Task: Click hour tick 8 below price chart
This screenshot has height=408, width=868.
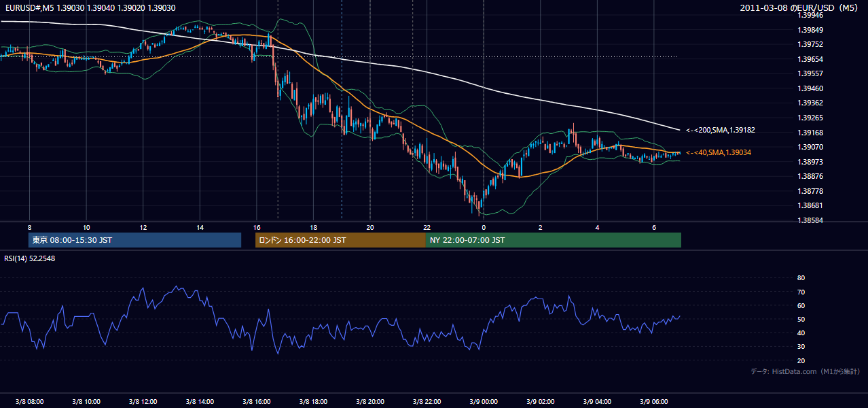Action: coord(29,227)
